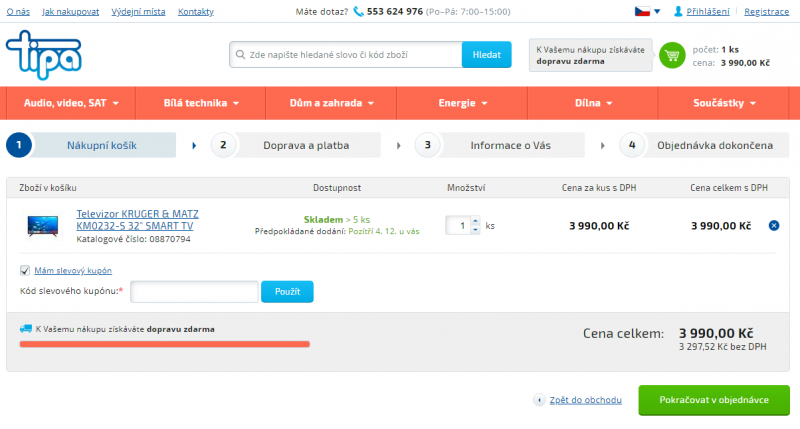Open the language dropdown arrow
800x429 pixels.
coord(657,11)
